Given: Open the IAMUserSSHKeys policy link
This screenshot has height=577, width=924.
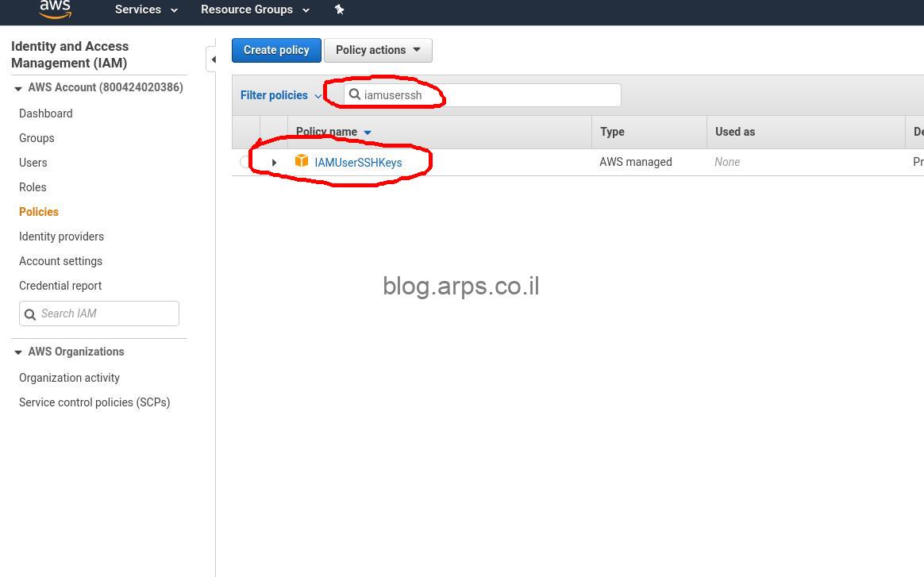Looking at the screenshot, I should click(358, 163).
